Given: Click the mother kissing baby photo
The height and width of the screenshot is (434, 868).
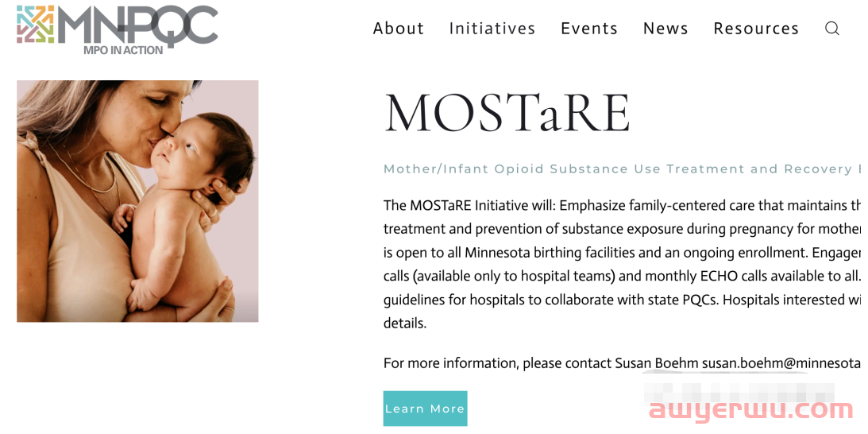Looking at the screenshot, I should pyautogui.click(x=137, y=201).
